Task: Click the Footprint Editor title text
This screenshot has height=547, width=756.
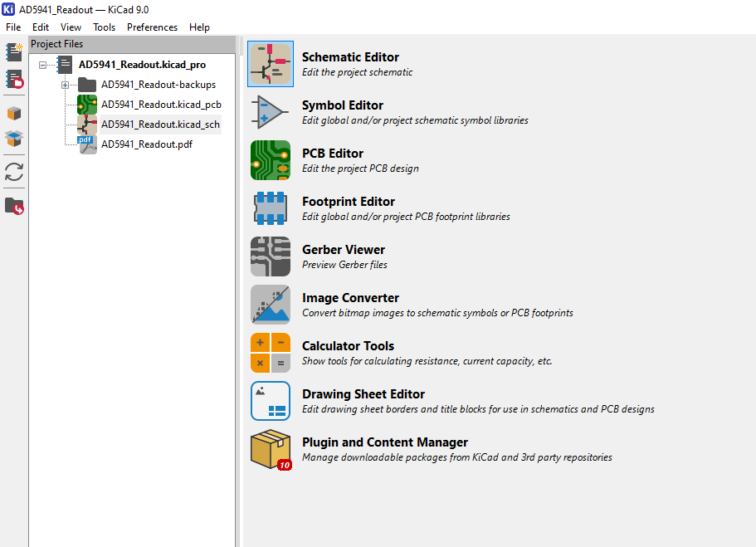Action: pyautogui.click(x=348, y=202)
